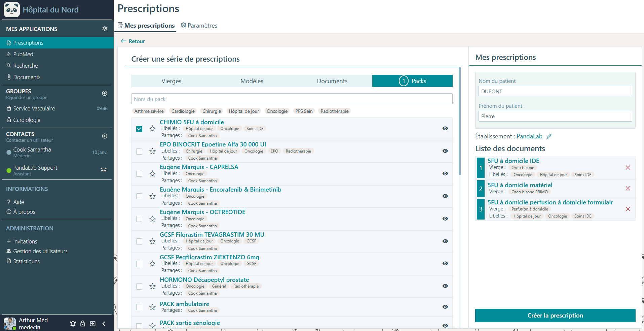
Task: Click the logout icon in bottom bar
Action: click(93, 324)
